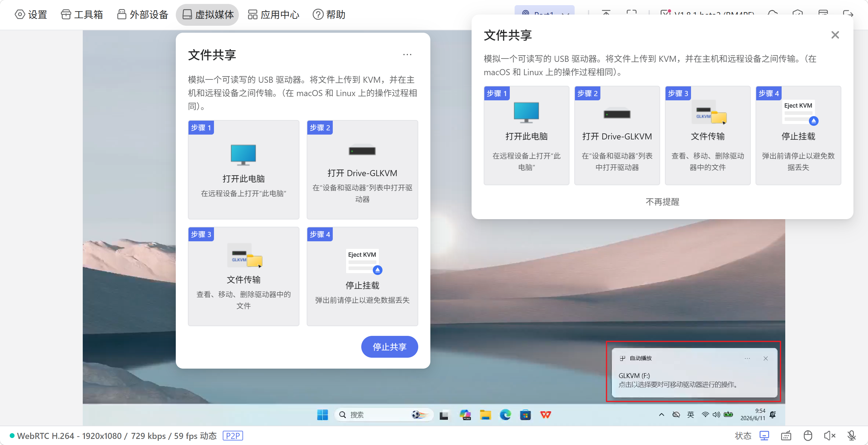Toggle the muted microphone icon in status bar
The width and height of the screenshot is (868, 445).
(x=852, y=436)
